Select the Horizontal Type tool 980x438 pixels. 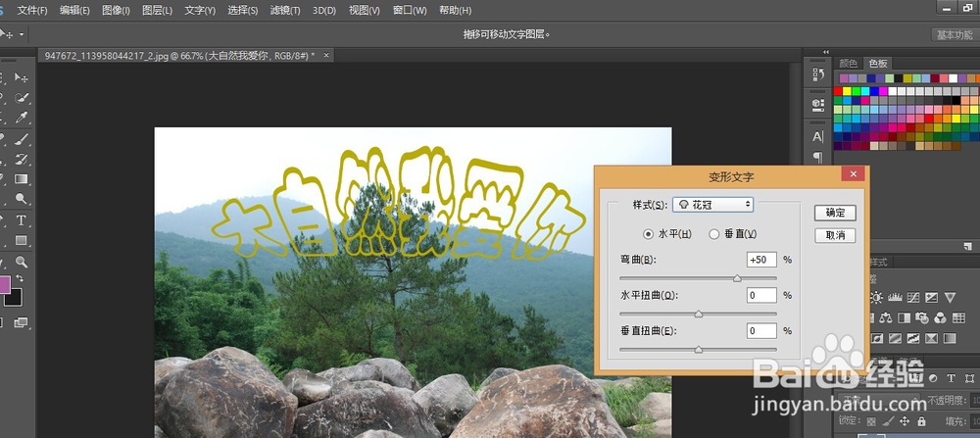point(22,219)
